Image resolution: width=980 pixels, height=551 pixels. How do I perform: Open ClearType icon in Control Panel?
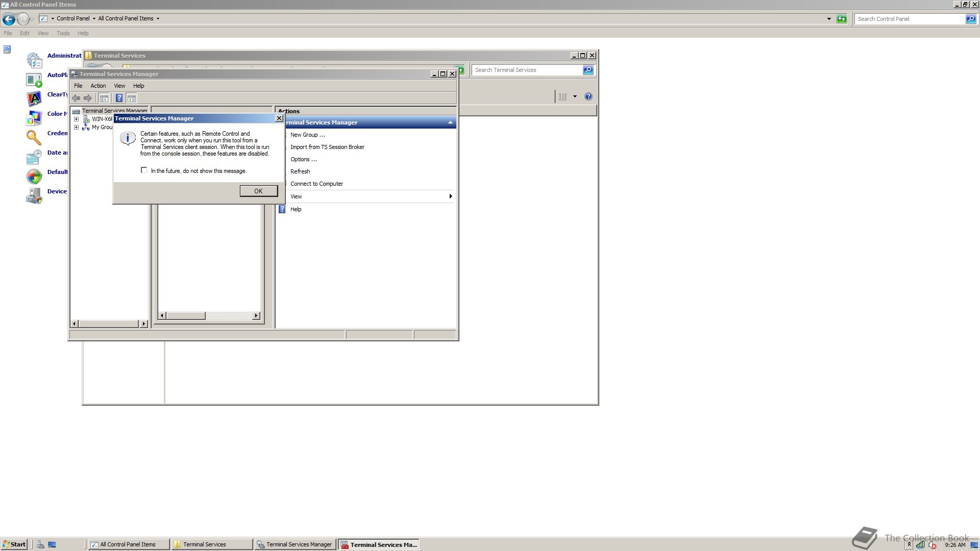click(x=34, y=99)
